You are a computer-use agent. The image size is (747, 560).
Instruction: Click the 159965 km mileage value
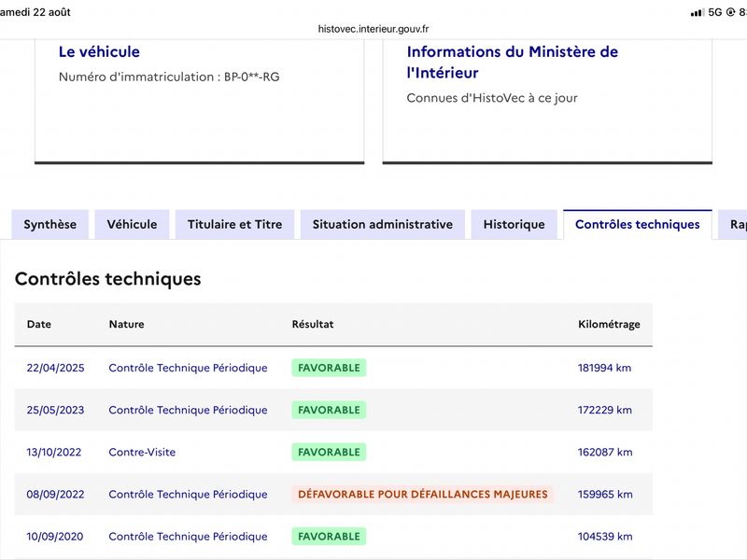coord(605,495)
